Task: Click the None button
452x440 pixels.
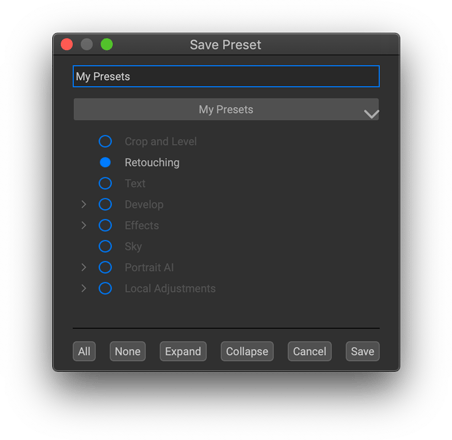Action: 128,351
